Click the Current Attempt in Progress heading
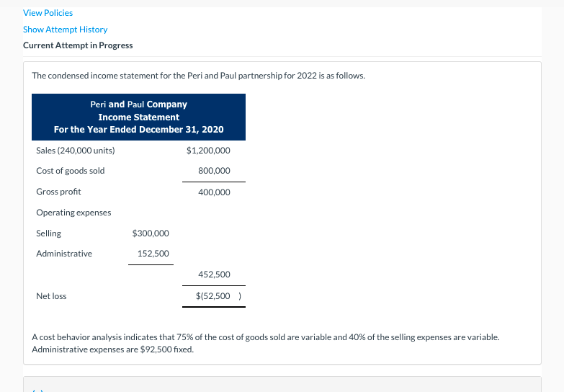Viewport: 564px width, 392px height. [78, 45]
